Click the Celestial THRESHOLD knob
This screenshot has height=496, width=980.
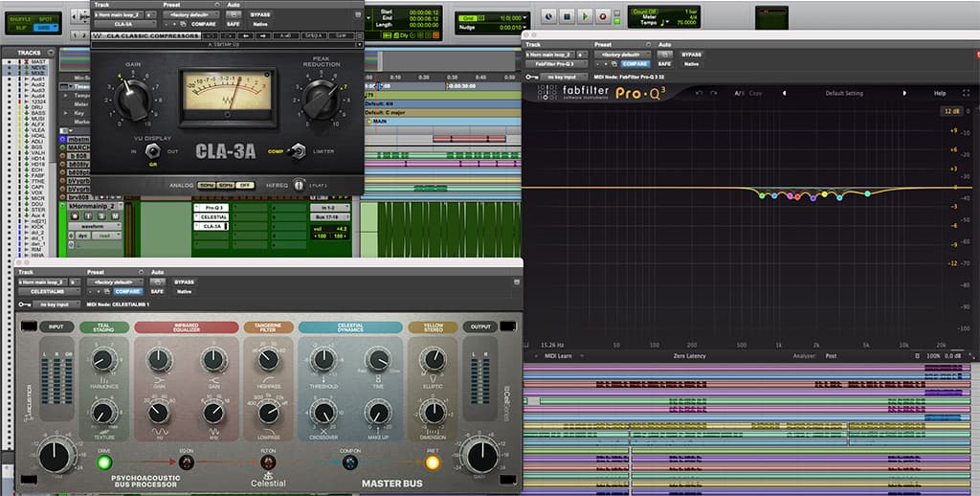click(x=323, y=360)
